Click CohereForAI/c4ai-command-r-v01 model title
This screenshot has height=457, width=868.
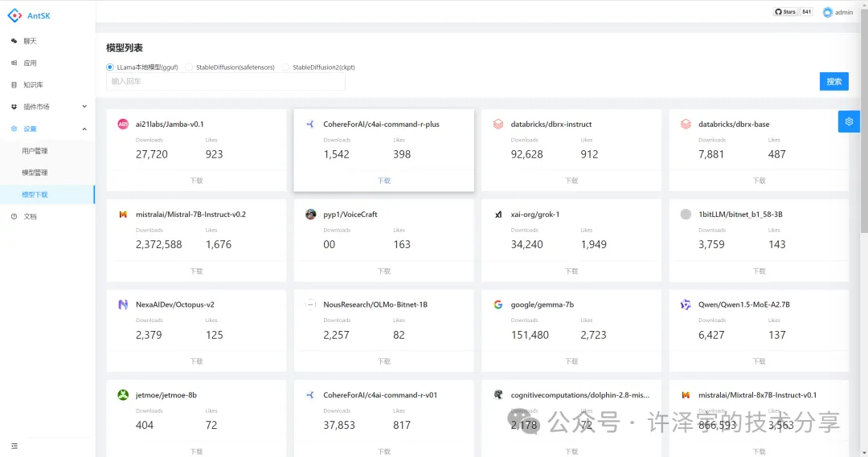pyautogui.click(x=380, y=395)
